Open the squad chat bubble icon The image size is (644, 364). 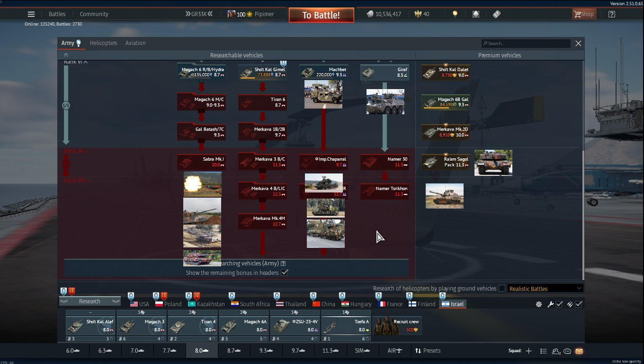(567, 351)
